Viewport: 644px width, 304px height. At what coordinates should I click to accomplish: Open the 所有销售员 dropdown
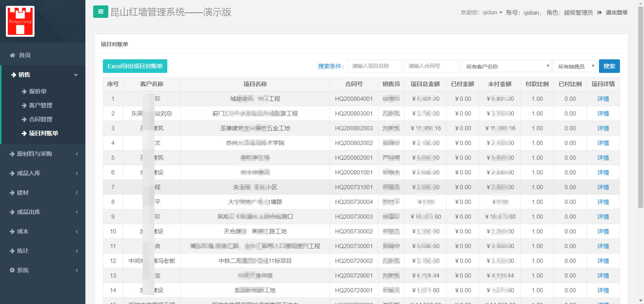(575, 66)
